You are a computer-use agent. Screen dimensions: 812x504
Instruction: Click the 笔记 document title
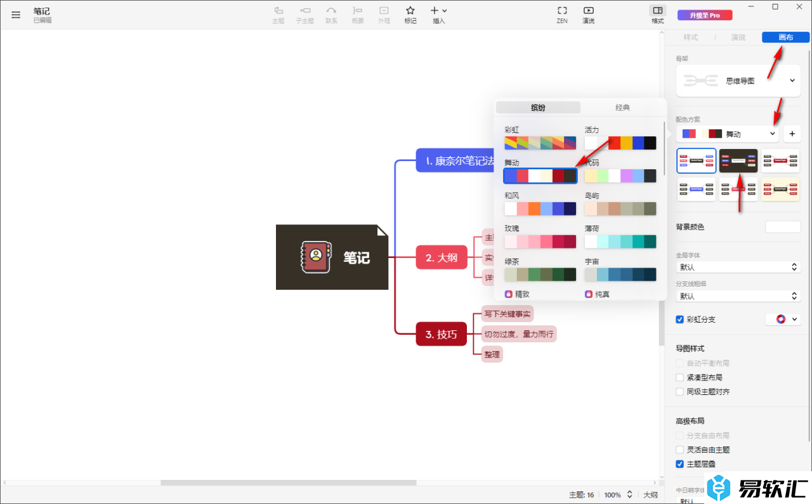tap(42, 11)
